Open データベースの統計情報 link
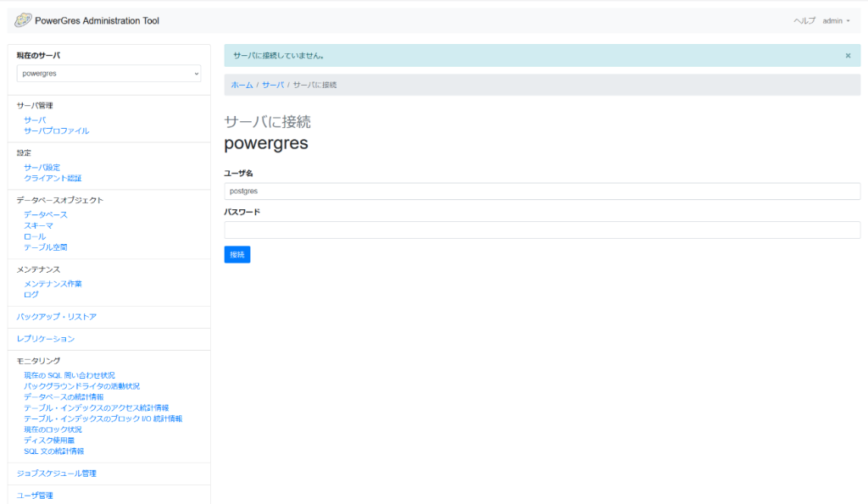Viewport: 868px width, 504px height. [64, 397]
